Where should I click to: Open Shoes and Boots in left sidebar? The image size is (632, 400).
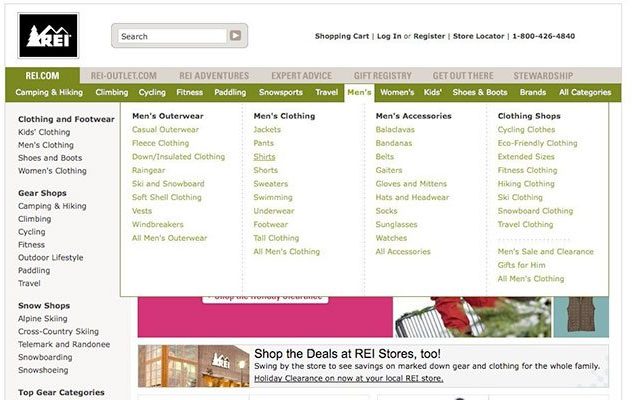(50, 158)
